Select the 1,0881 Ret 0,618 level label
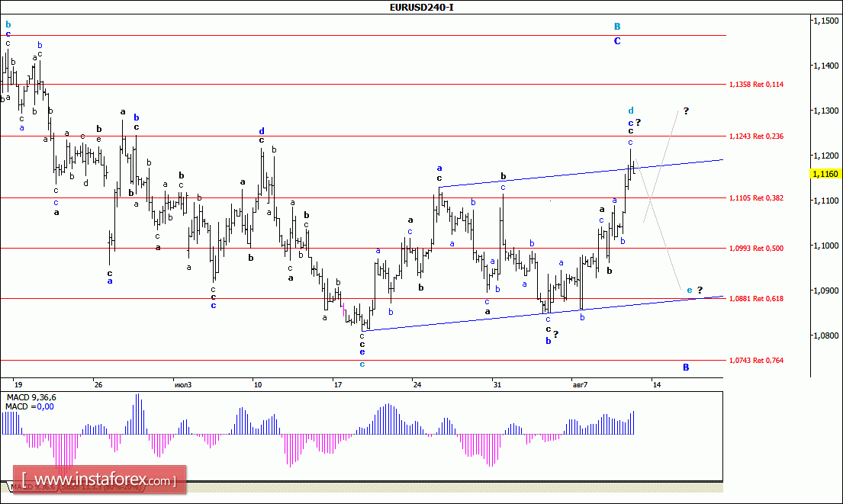This screenshot has height=504, width=843. (x=757, y=298)
